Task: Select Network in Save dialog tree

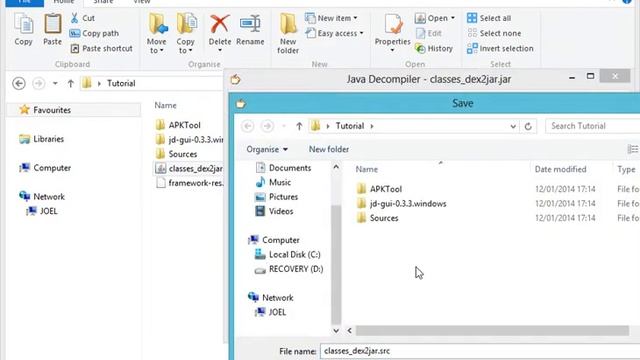Action: (271, 298)
